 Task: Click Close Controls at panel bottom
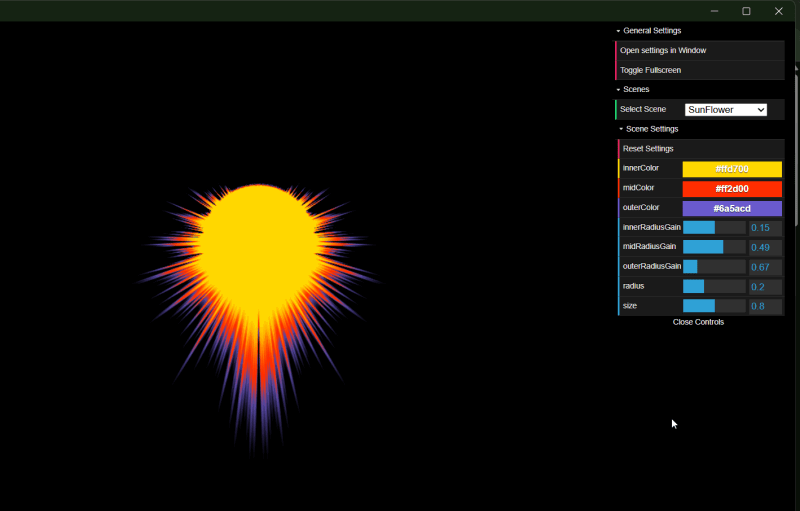tap(698, 322)
